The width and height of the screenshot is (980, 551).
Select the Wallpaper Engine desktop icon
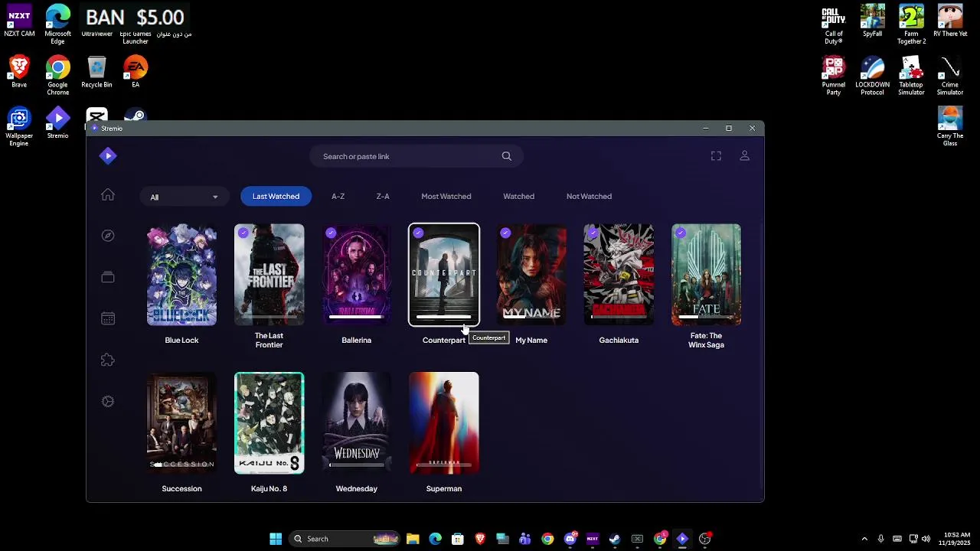click(x=19, y=127)
